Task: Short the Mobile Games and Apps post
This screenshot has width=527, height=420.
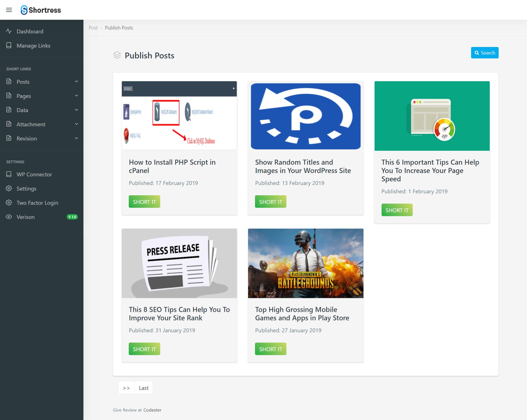Action: tap(271, 349)
